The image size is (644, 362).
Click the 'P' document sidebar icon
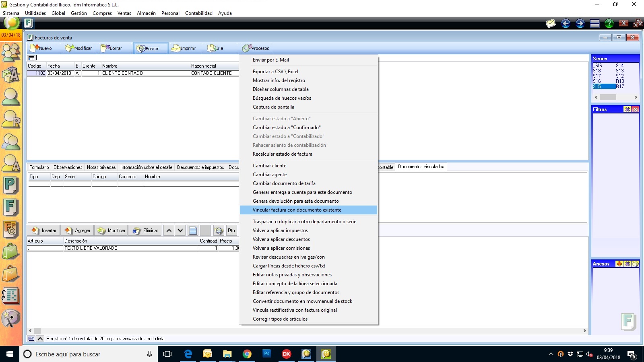11,186
